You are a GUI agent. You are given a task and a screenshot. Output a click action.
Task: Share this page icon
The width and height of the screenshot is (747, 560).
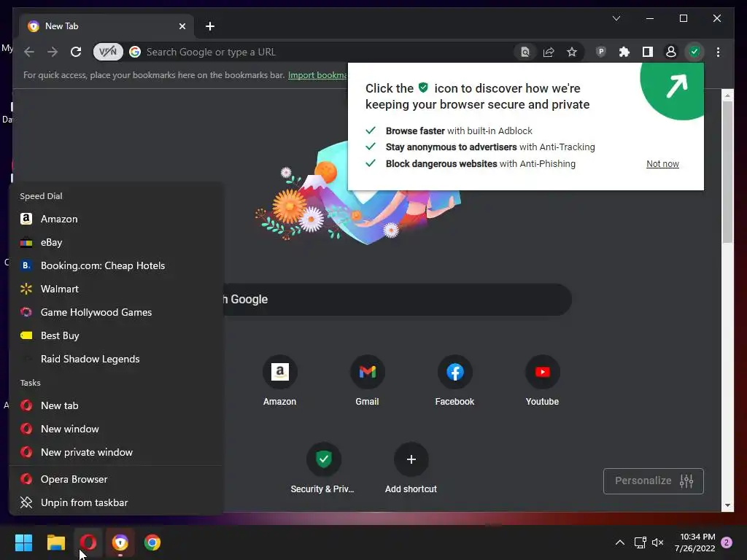(549, 52)
